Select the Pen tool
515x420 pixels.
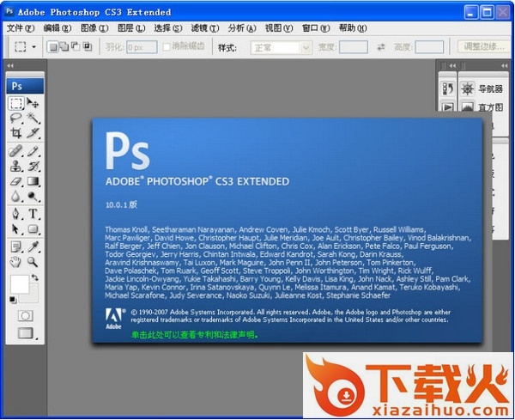point(15,214)
